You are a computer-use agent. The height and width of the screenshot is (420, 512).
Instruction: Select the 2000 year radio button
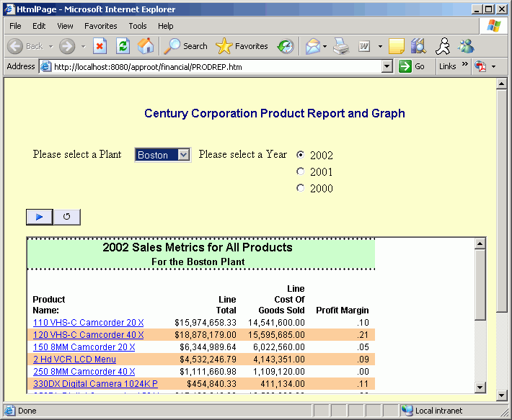pyautogui.click(x=300, y=188)
